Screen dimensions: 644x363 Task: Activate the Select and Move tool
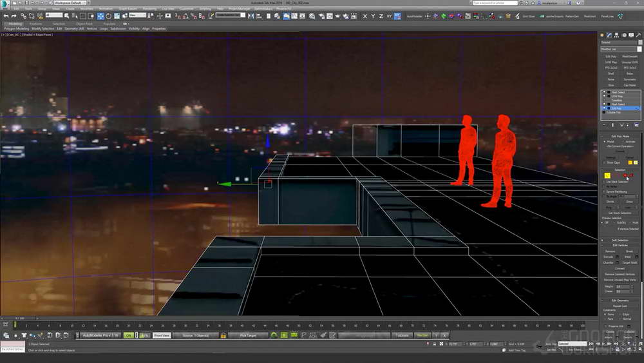tap(100, 16)
